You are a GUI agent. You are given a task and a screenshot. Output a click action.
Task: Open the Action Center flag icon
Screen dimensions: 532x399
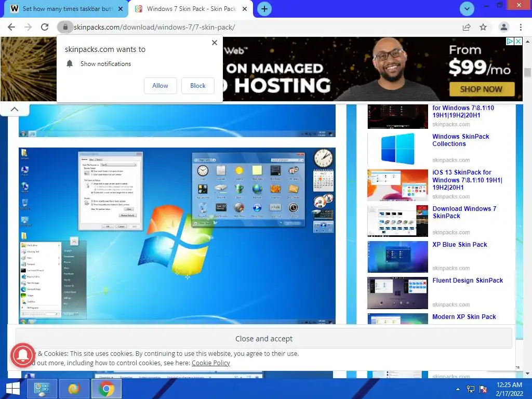tap(483, 389)
